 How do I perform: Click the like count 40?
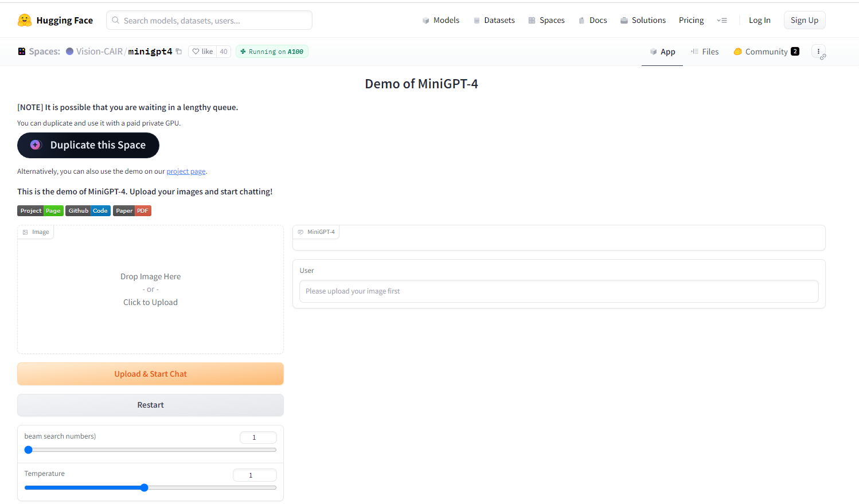(224, 52)
